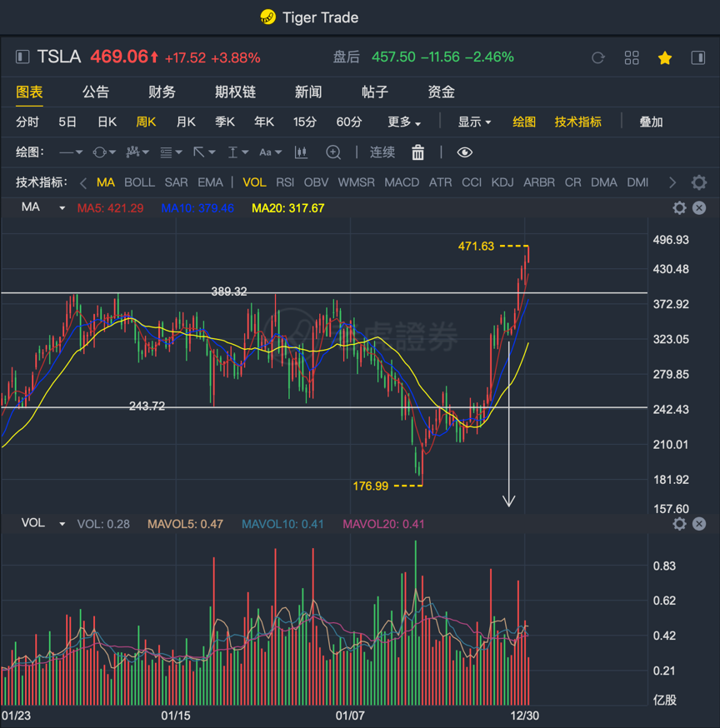Expand the VOL panel indicator dropdown
The width and height of the screenshot is (720, 728).
click(x=62, y=524)
